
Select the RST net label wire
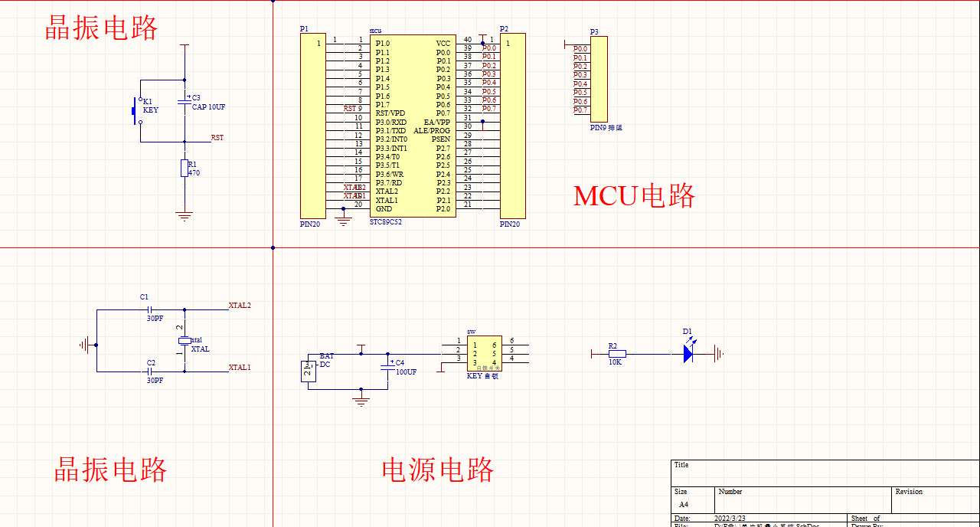point(216,138)
